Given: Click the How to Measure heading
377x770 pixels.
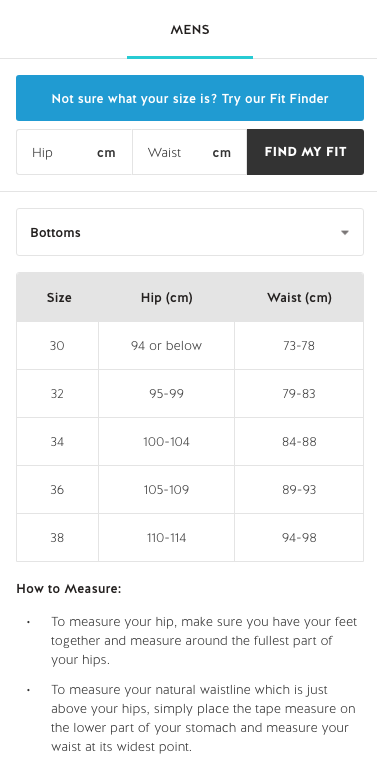Looking at the screenshot, I should click(69, 588).
